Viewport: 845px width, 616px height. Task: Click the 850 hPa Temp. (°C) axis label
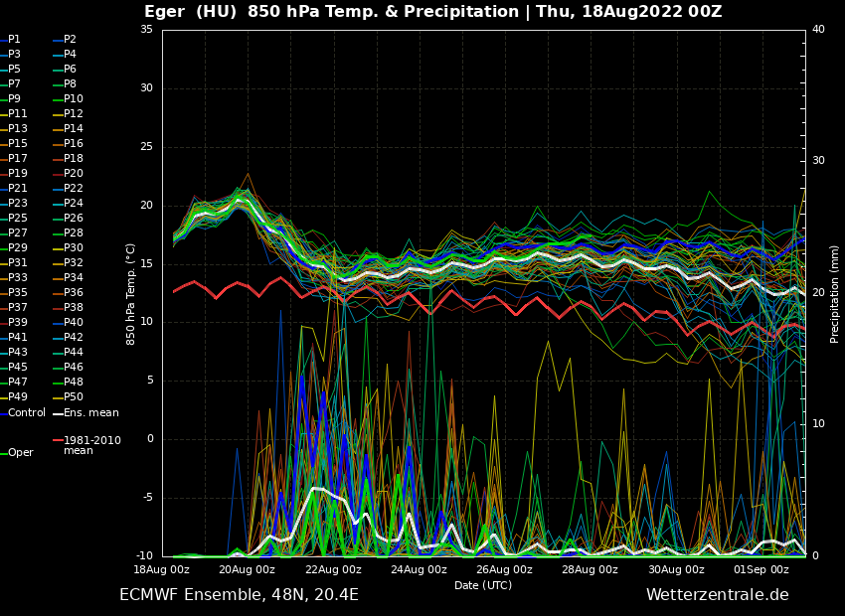(x=131, y=293)
